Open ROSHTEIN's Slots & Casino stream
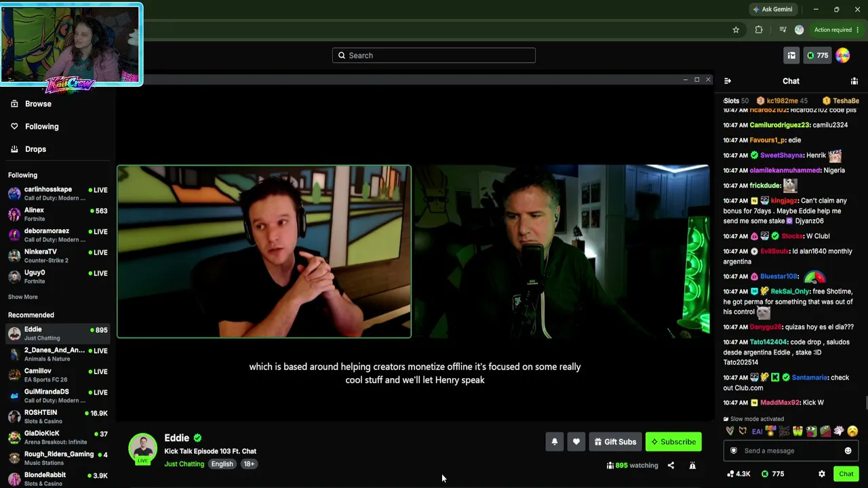The width and height of the screenshot is (868, 488). click(x=58, y=416)
